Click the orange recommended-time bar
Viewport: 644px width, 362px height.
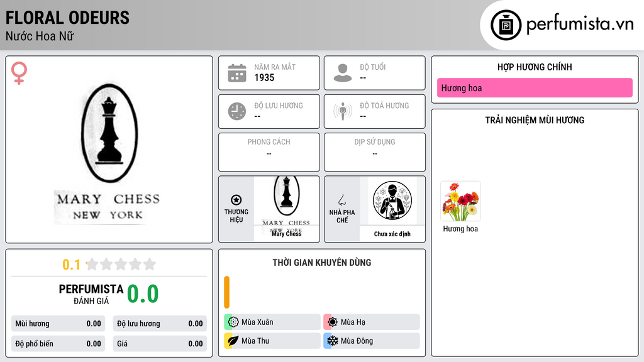[x=226, y=292]
